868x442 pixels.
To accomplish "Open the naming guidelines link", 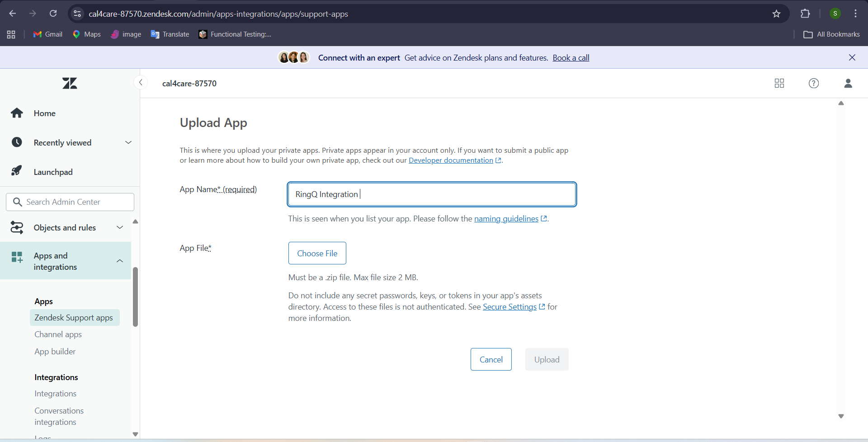I will [506, 219].
